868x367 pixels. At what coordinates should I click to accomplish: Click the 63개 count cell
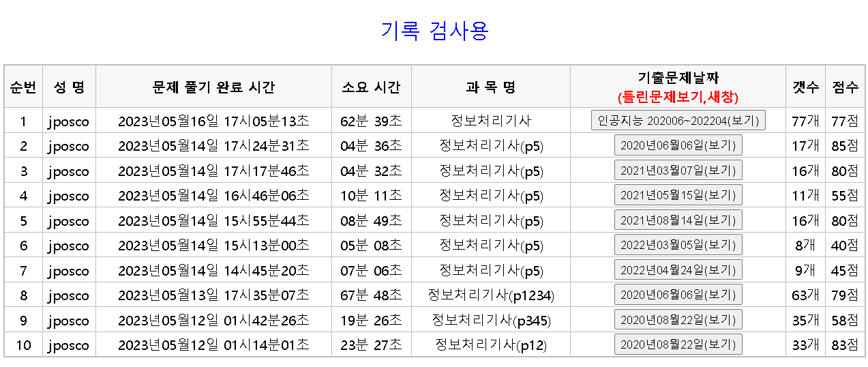(x=805, y=295)
